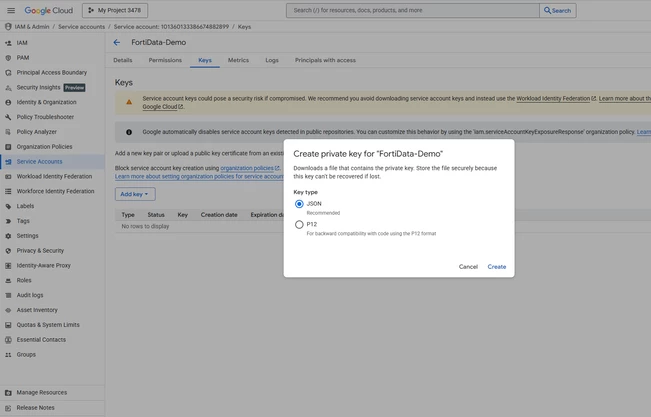Click Cancel in the private key dialog
This screenshot has width=651, height=417.
[x=468, y=267]
